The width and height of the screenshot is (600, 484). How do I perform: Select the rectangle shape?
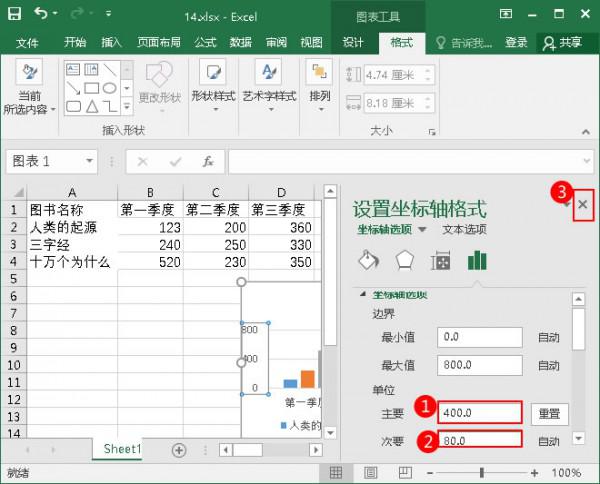coord(91,88)
